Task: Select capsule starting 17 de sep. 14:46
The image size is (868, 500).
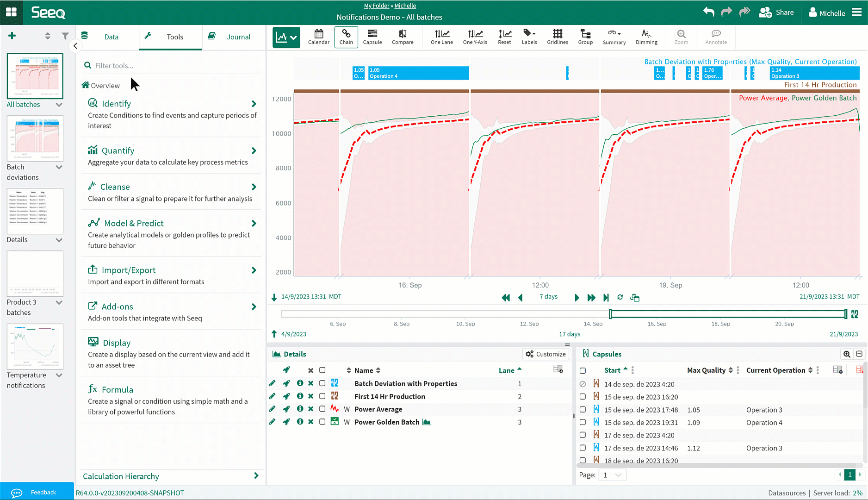Action: [583, 448]
